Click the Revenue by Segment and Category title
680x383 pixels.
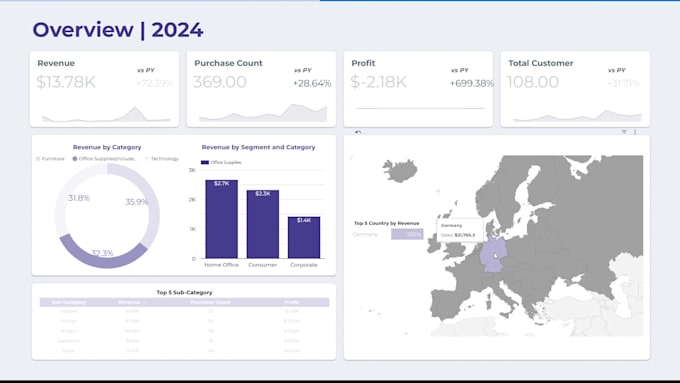258,147
